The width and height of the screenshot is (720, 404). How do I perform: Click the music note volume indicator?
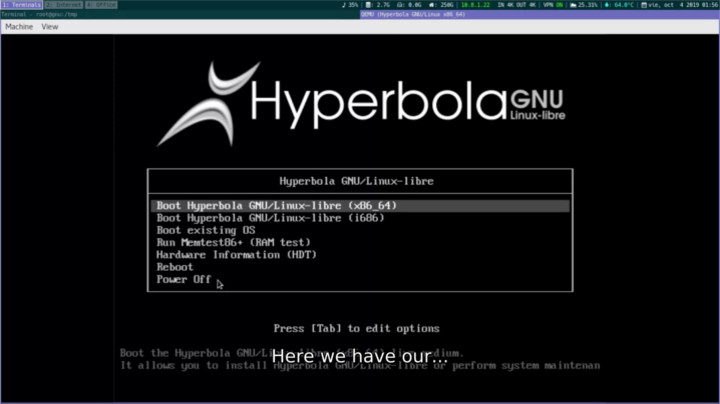tap(350, 5)
